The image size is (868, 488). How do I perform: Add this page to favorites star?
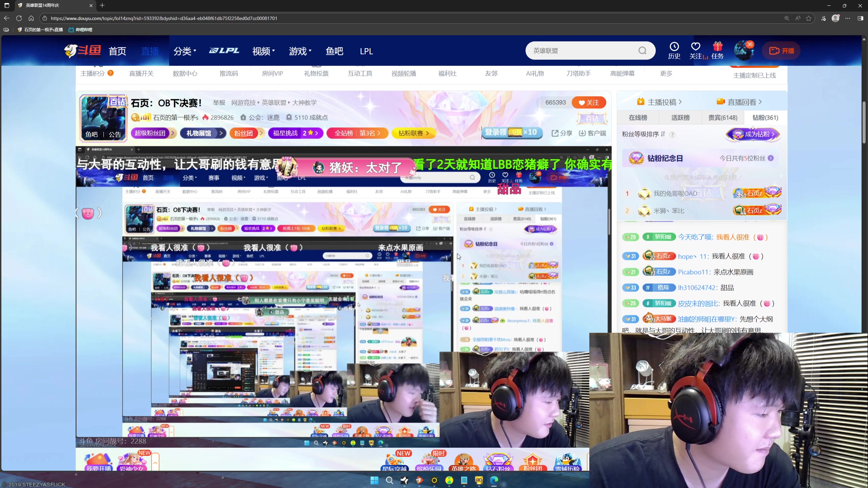pyautogui.click(x=809, y=18)
